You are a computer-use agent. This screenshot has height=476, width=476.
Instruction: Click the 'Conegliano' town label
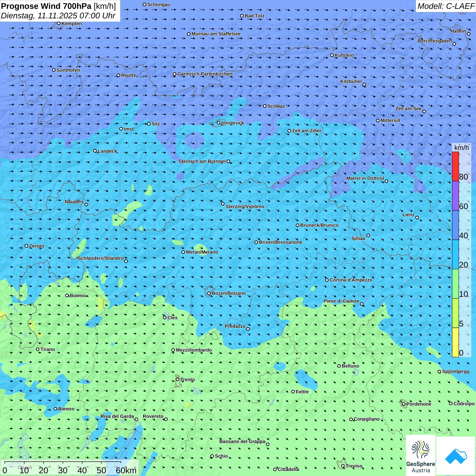(x=367, y=419)
